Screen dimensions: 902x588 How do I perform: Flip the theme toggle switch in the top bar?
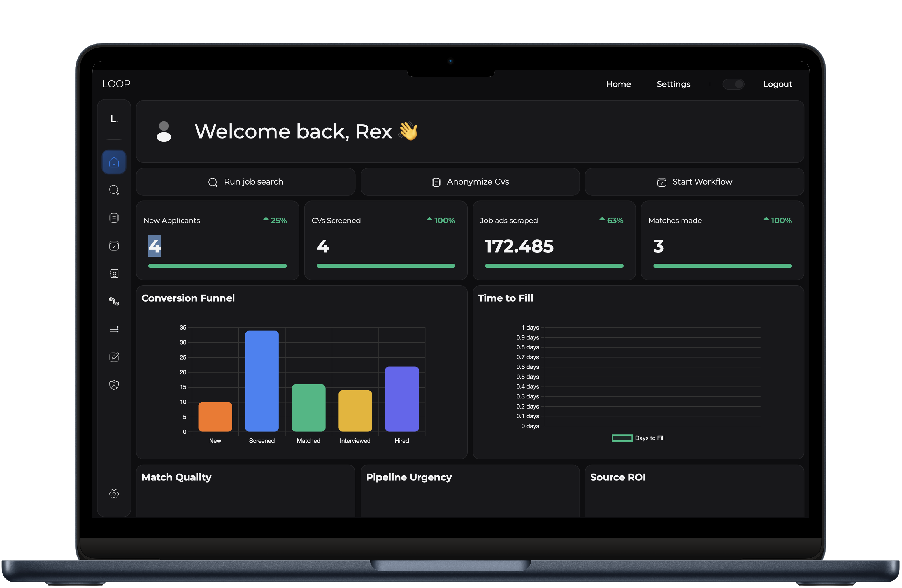[734, 84]
